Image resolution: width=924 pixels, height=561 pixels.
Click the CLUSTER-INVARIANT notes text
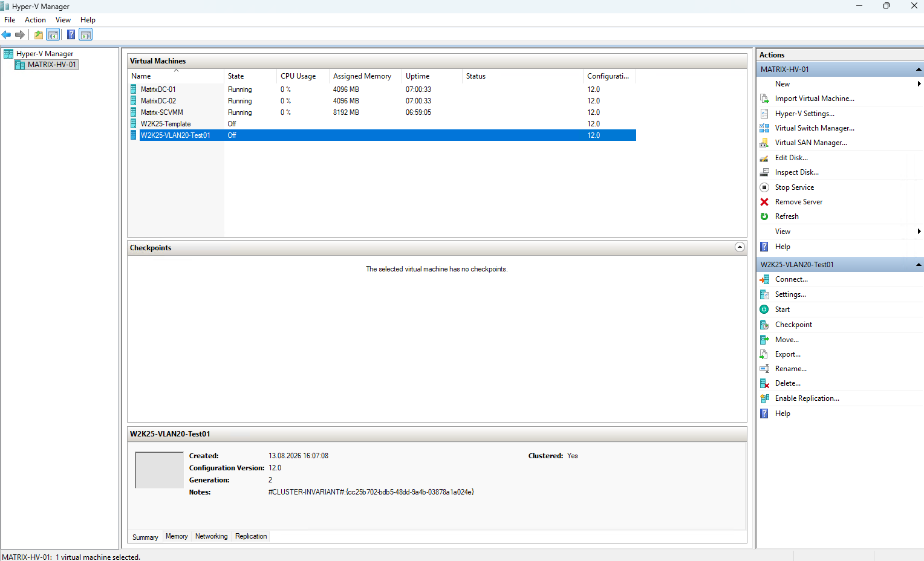coord(371,492)
